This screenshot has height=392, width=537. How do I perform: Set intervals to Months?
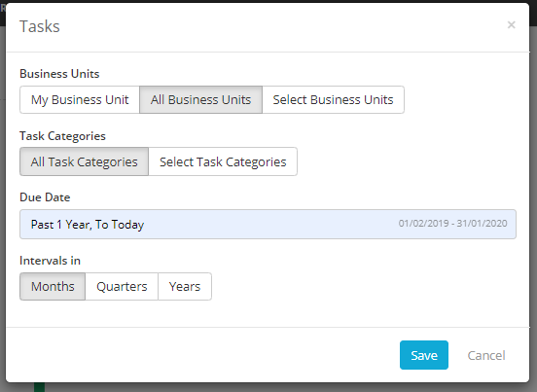click(x=53, y=287)
